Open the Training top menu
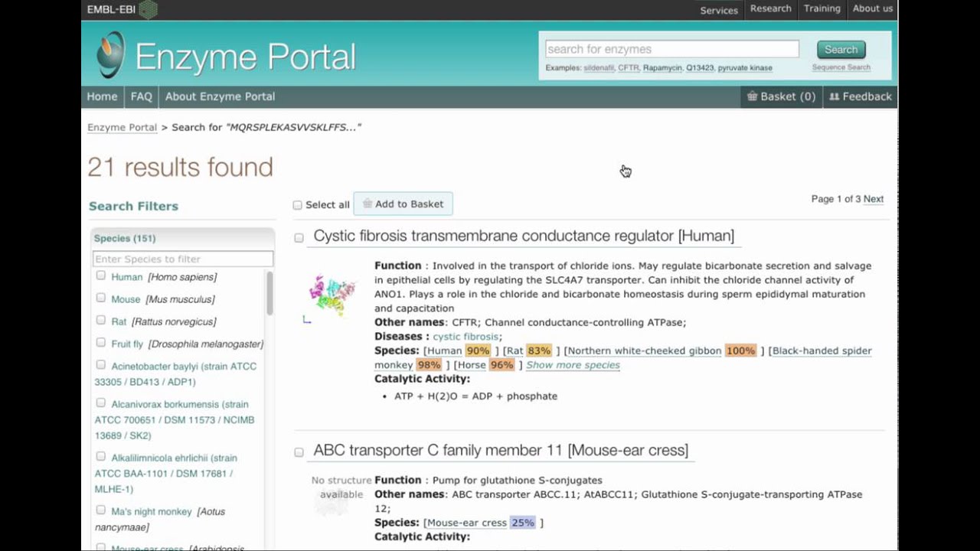980x551 pixels. (x=822, y=8)
